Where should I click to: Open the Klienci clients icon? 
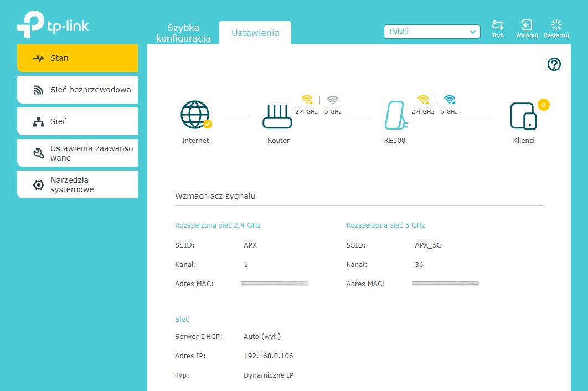(523, 116)
